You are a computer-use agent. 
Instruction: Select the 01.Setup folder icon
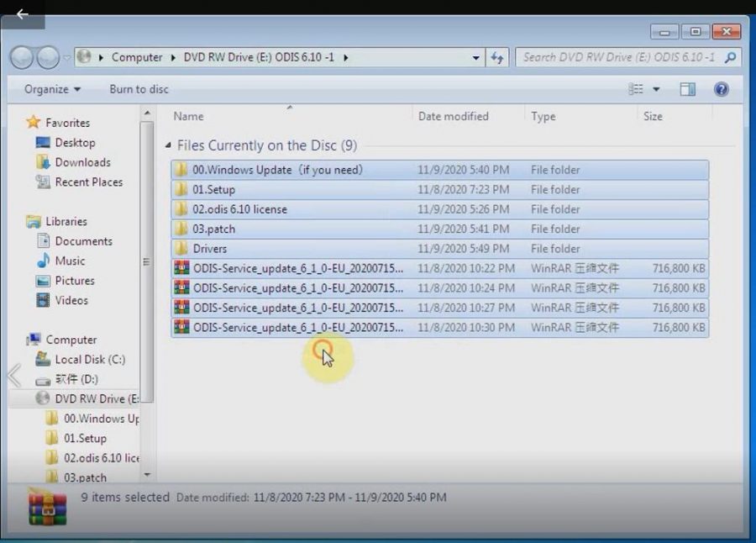pyautogui.click(x=181, y=190)
